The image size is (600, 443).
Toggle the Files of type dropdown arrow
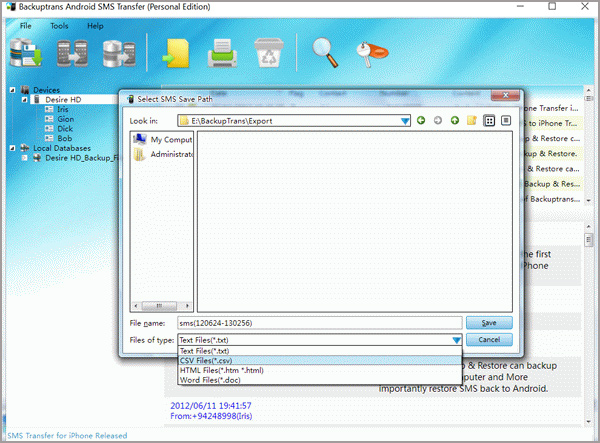tap(456, 340)
